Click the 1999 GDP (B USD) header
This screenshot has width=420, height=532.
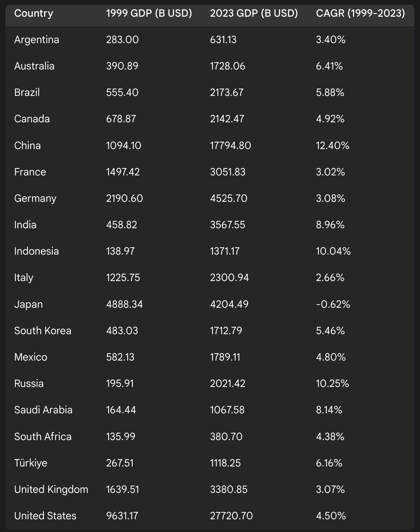pyautogui.click(x=149, y=13)
